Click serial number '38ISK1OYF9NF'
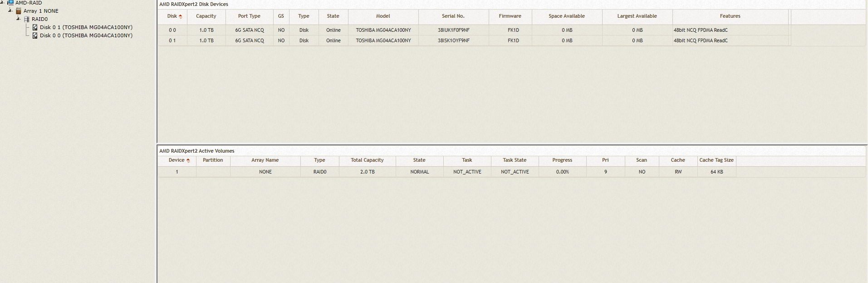Image resolution: width=868 pixels, height=283 pixels. click(x=454, y=40)
